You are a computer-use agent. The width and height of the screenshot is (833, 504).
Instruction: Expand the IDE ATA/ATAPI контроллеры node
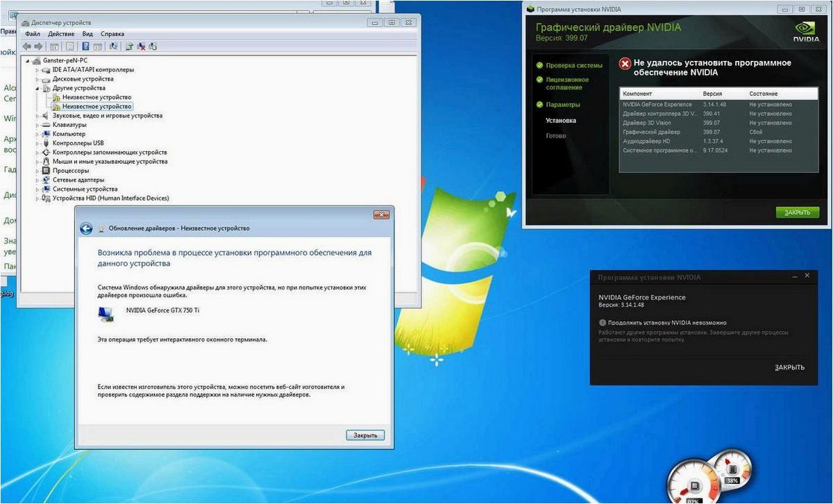(37, 69)
